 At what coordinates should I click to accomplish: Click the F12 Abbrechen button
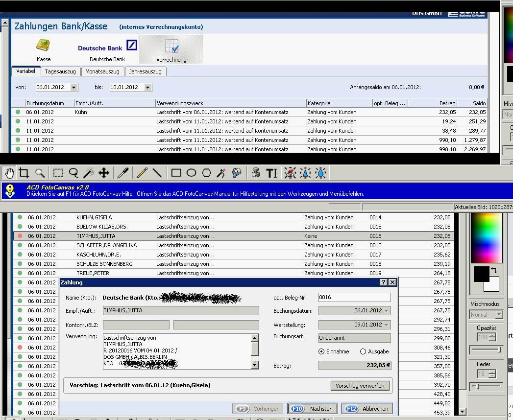[367, 409]
